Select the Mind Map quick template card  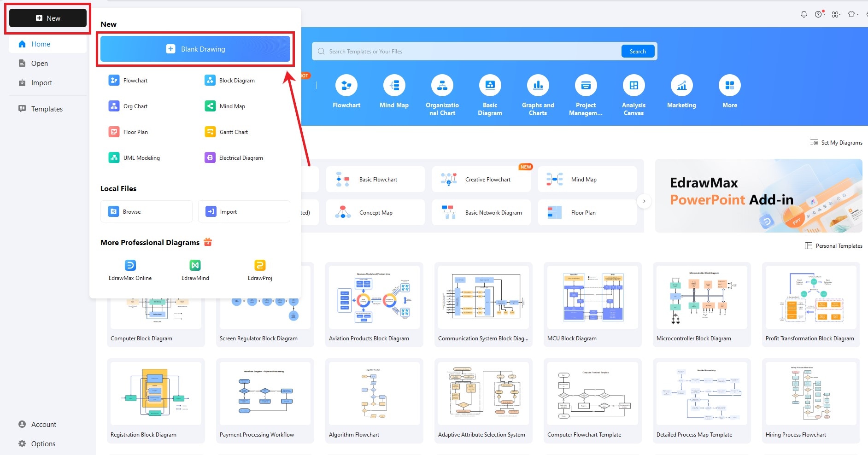587,179
